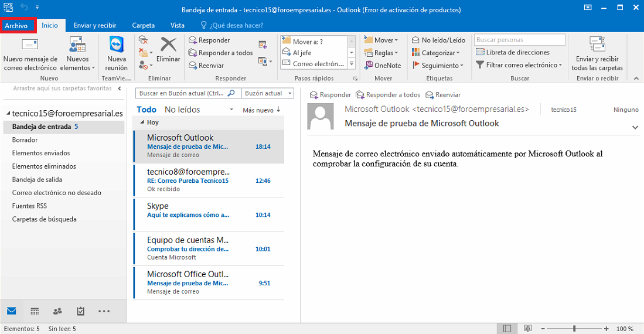Image resolution: width=644 pixels, height=334 pixels.
Task: Open the Libreta de direcciones
Action: point(513,52)
